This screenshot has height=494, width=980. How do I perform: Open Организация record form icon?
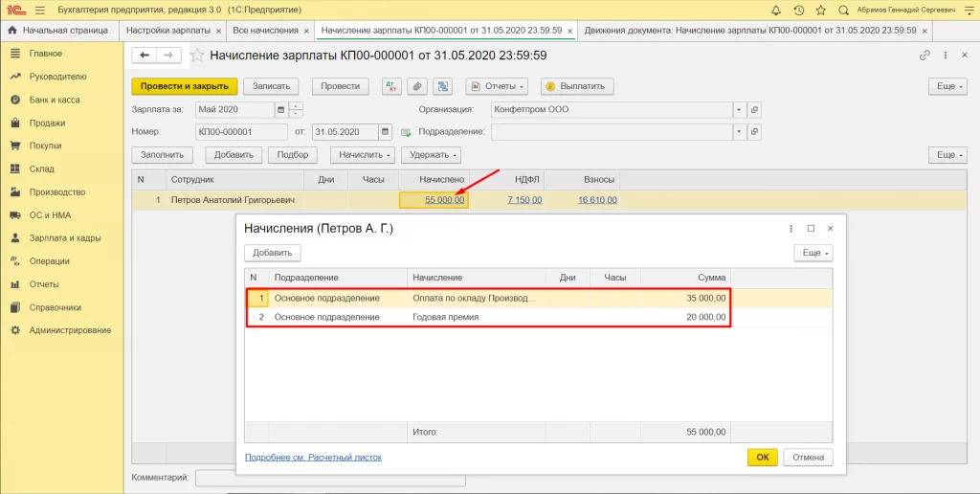point(754,109)
